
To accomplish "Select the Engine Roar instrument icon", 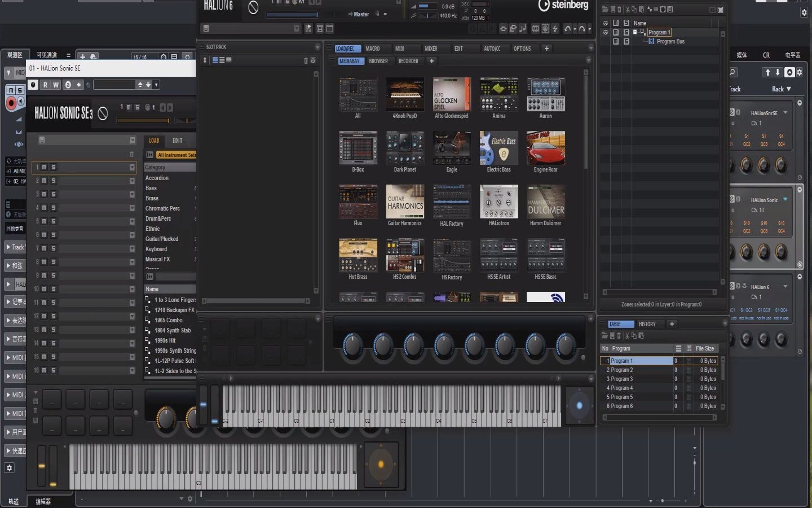I will pyautogui.click(x=545, y=148).
